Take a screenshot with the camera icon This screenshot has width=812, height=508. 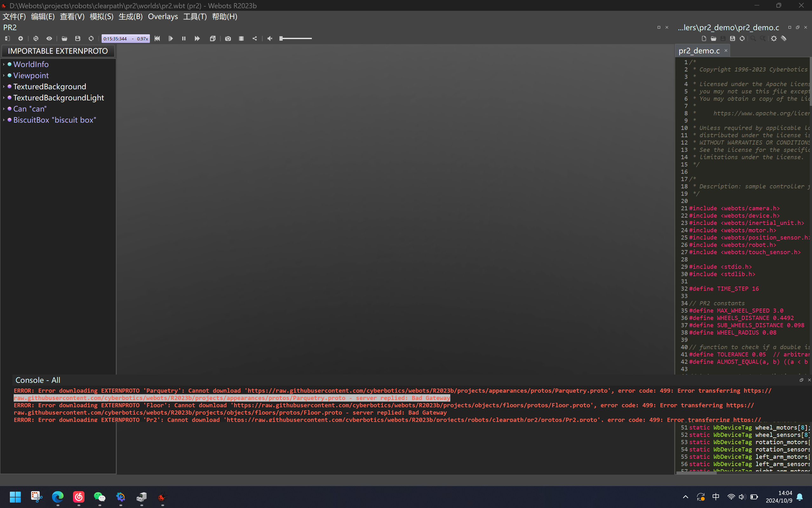coord(228,39)
